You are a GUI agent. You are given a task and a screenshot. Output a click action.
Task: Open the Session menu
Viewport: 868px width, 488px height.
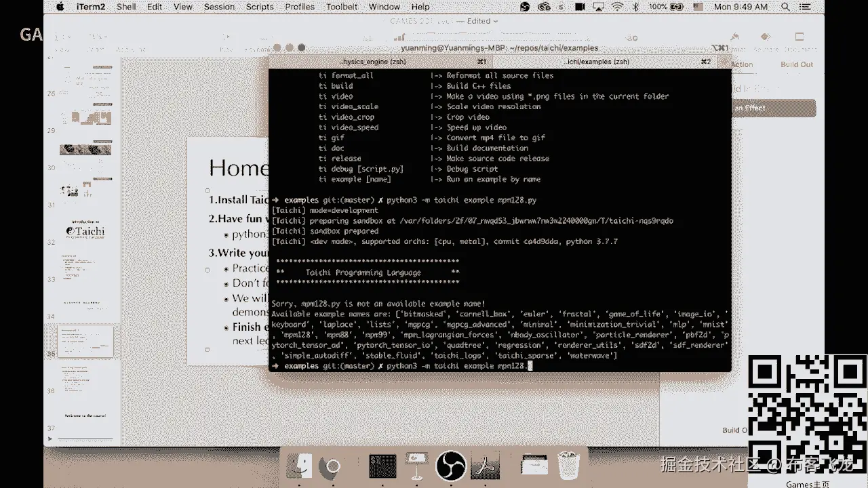[x=219, y=7]
